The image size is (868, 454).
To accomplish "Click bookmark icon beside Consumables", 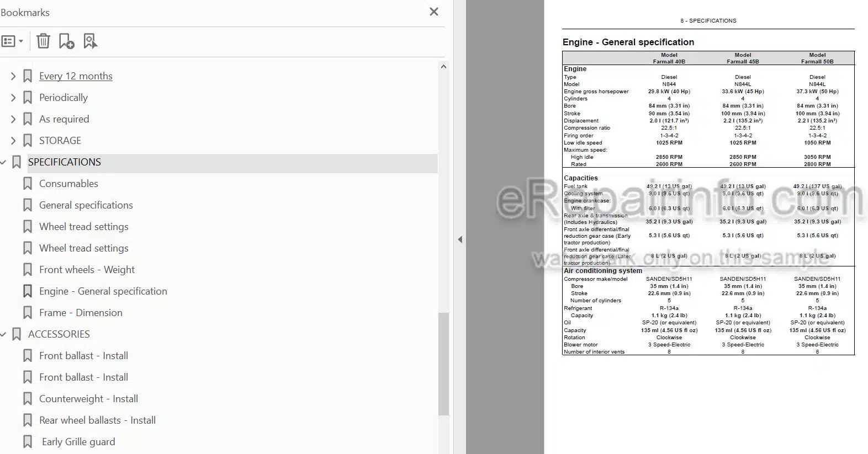I will (28, 184).
